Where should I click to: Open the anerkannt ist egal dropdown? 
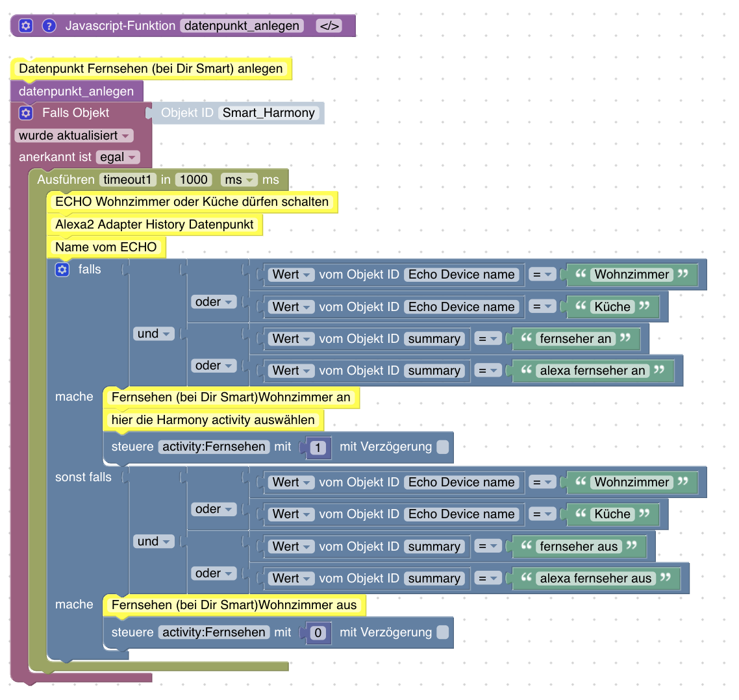(118, 157)
